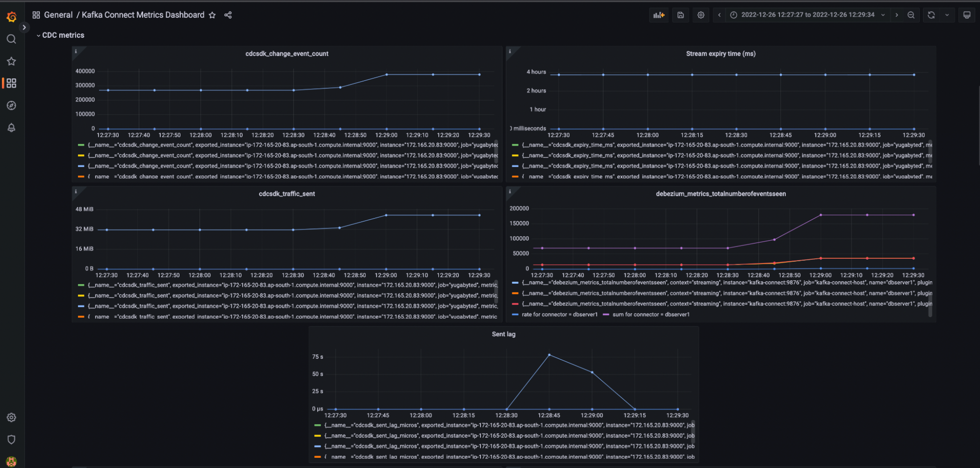Open the Dashboards grid icon in sidebar
980x468 pixels.
coord(11,83)
